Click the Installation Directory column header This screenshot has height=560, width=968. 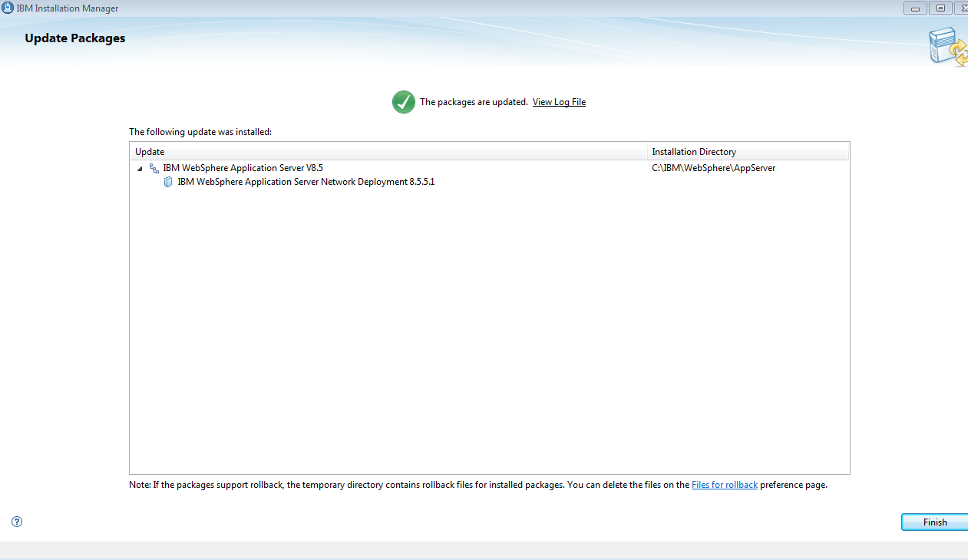tap(748, 152)
